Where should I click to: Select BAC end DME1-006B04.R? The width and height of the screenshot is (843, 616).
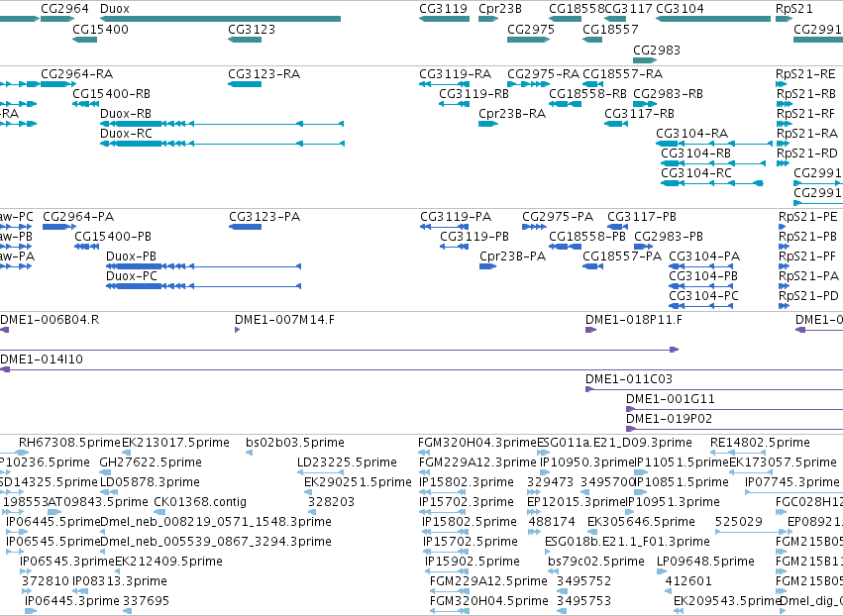click(x=4, y=330)
